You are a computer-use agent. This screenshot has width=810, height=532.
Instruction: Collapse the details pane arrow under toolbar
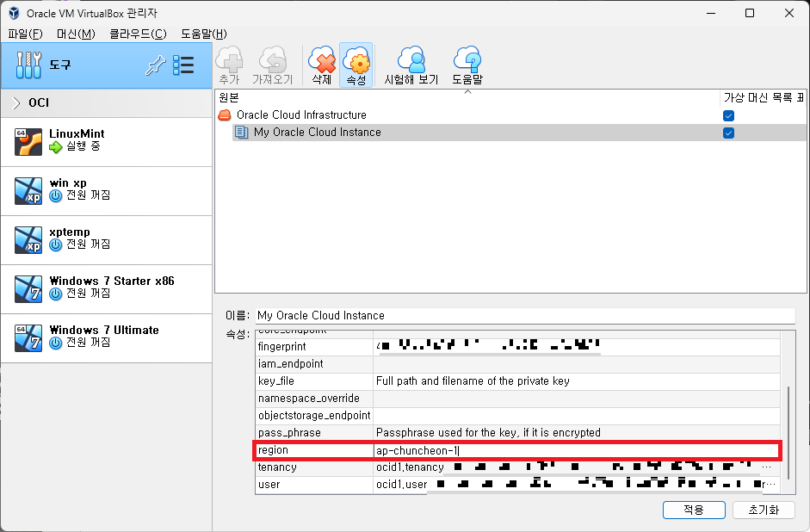pos(467,92)
